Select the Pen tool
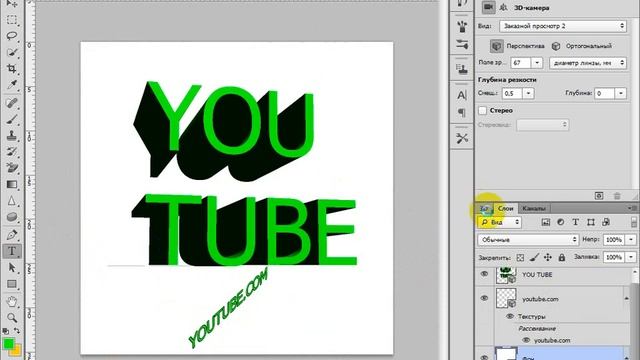 point(12,235)
